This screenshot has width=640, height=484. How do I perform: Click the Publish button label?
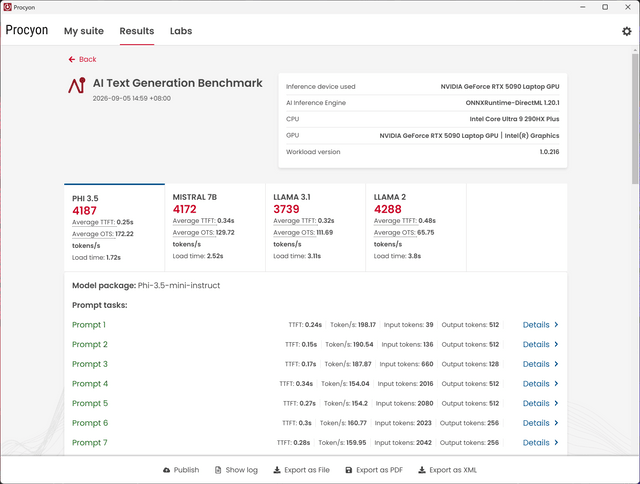coord(187,470)
